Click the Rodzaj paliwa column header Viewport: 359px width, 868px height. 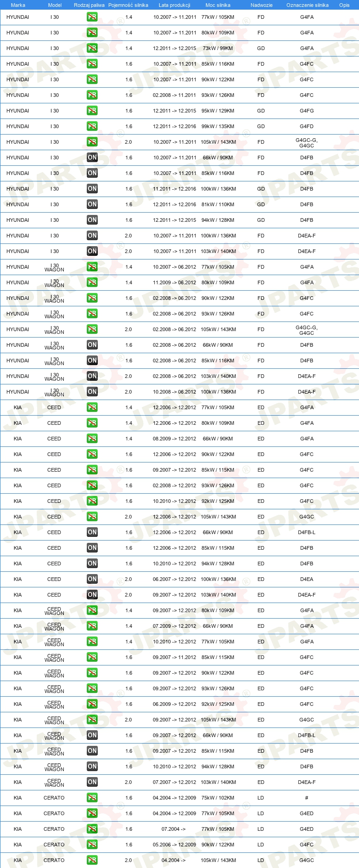[89, 5]
